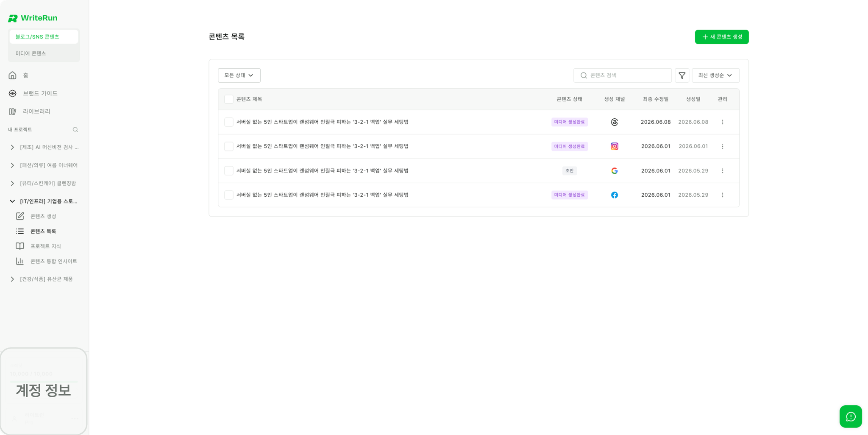This screenshot has height=435, width=868.
Task: Click the 콘텐츠 목록 page heading
Action: click(227, 37)
